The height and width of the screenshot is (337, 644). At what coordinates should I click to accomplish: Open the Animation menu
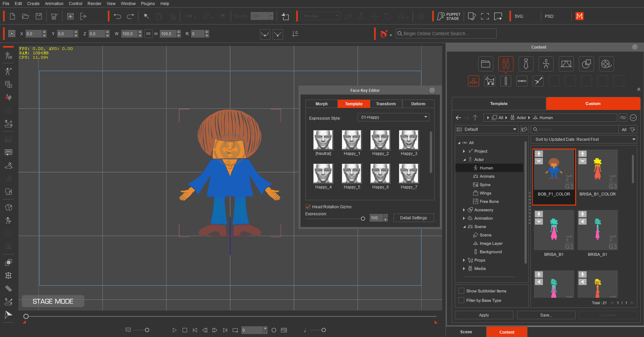pyautogui.click(x=54, y=4)
